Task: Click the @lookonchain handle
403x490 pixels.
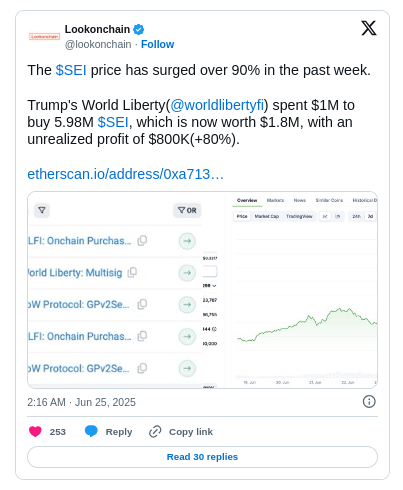Action: 98,44
